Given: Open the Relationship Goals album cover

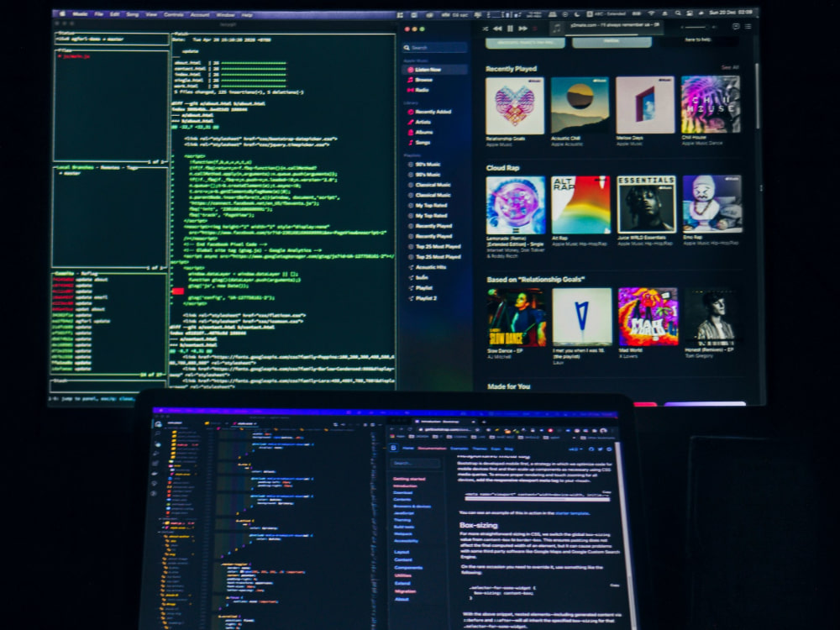Looking at the screenshot, I should 514,106.
